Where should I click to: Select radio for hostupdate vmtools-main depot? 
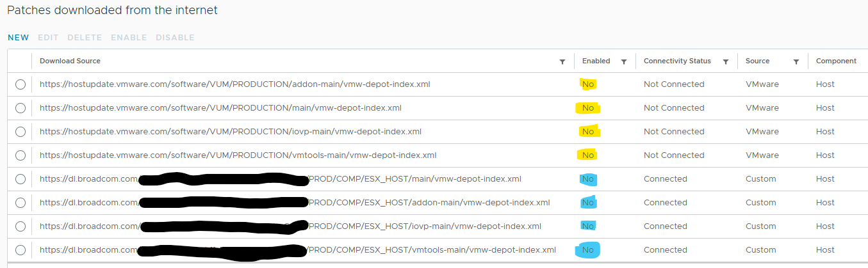(x=20, y=155)
